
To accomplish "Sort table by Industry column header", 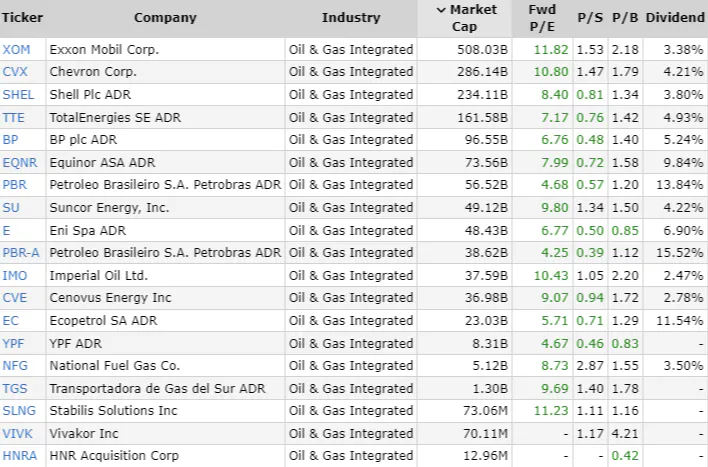I will click(351, 18).
